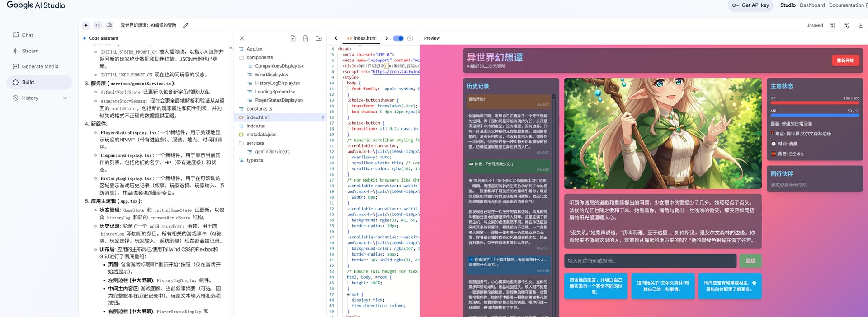
Task: Open the Code assistant sparkle view
Action: (86, 25)
